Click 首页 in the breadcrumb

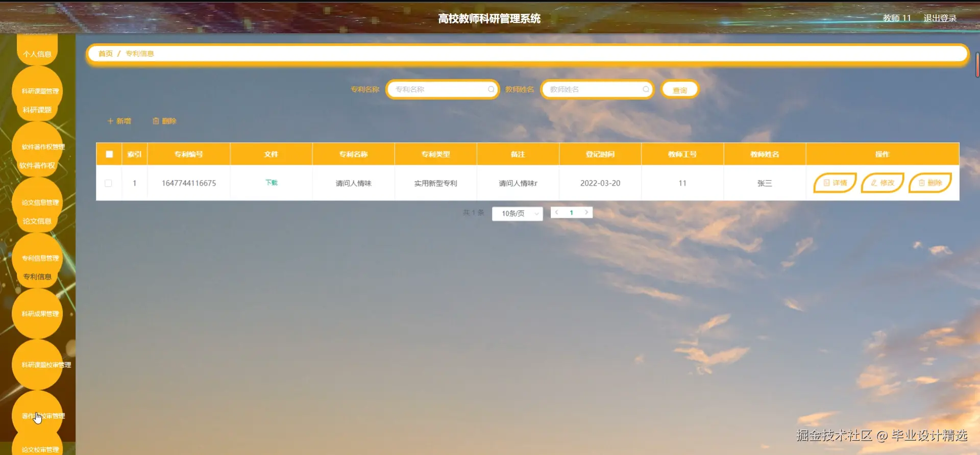click(105, 54)
